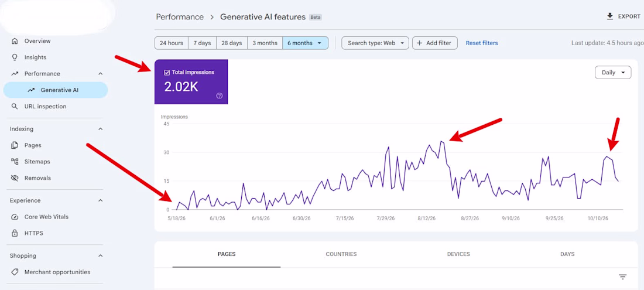Image resolution: width=644 pixels, height=290 pixels.
Task: Uncheck the Total impressions checkbox
Action: coord(167,72)
